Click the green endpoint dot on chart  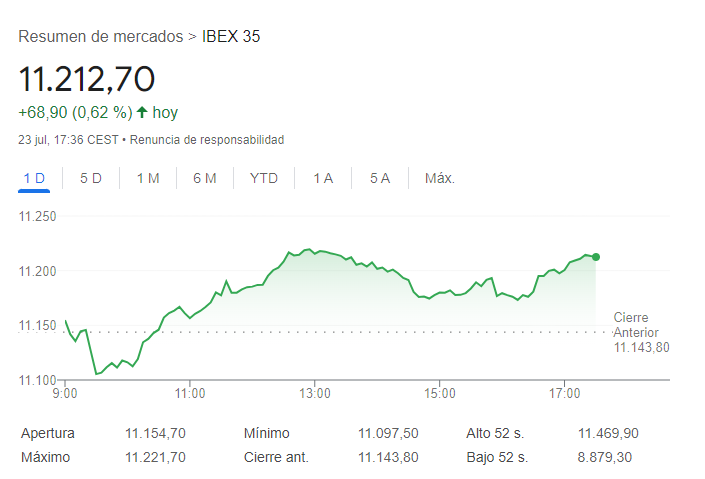(596, 257)
